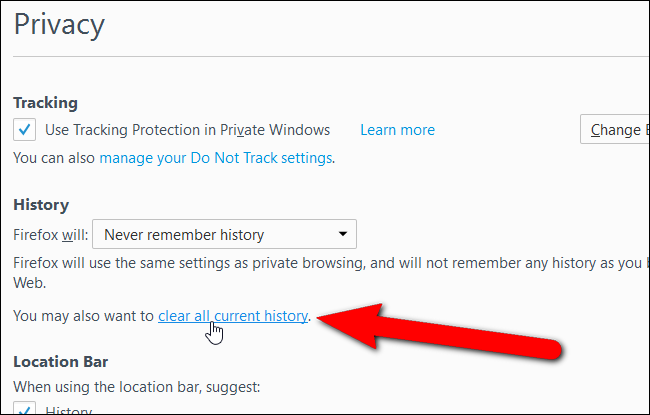Click the 'Firefox will:' label text
The image size is (650, 415).
point(51,235)
